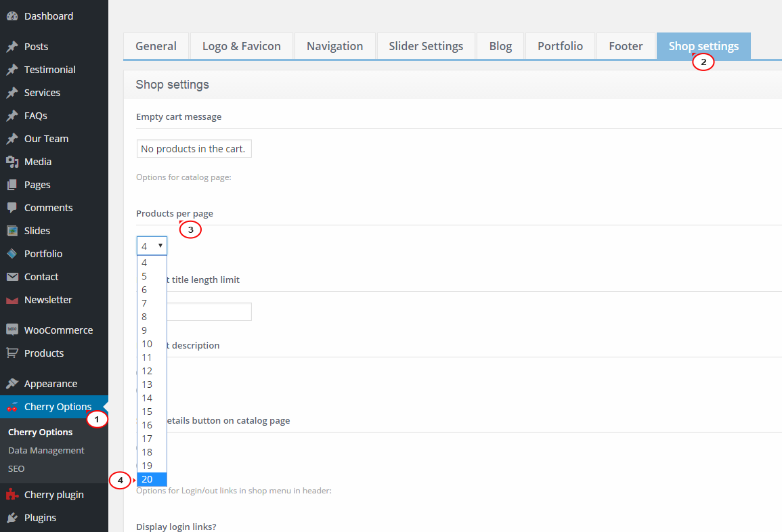The width and height of the screenshot is (782, 532).
Task: Click the WooCommerce icon in sidebar
Action: click(x=12, y=330)
